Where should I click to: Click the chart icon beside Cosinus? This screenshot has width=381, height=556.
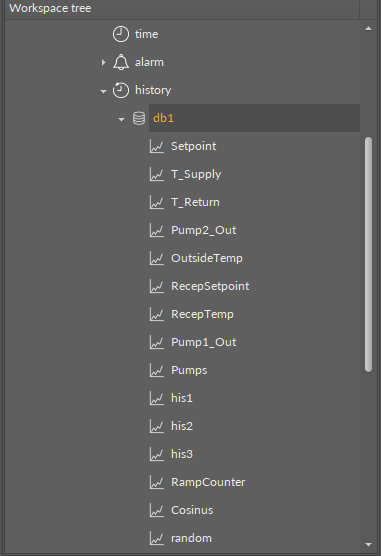tap(156, 510)
